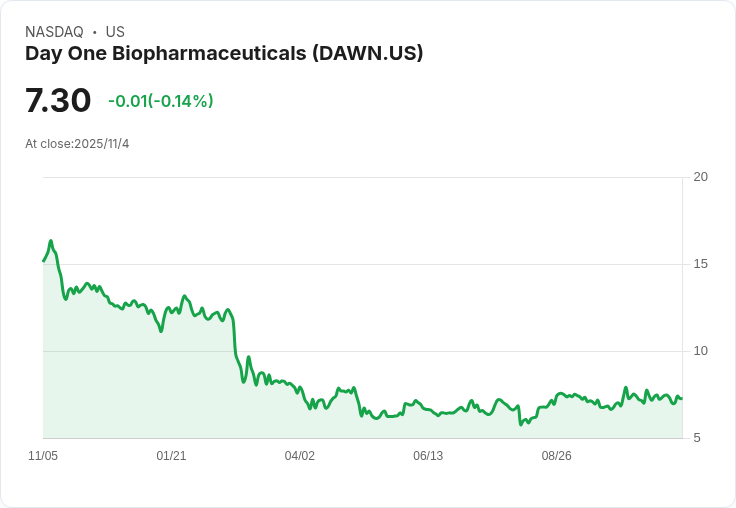Viewport: 736px width, 508px height.
Task: Click the 20 label on price axis
Action: coord(701,177)
